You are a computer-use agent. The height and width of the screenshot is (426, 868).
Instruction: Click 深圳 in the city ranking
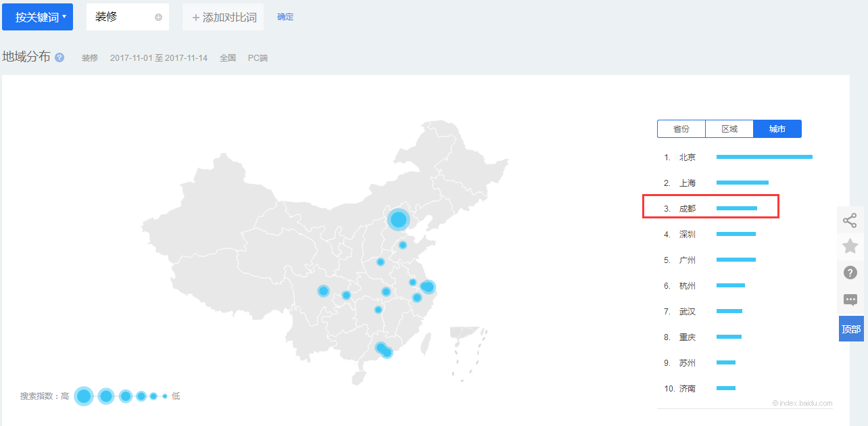[x=688, y=234]
